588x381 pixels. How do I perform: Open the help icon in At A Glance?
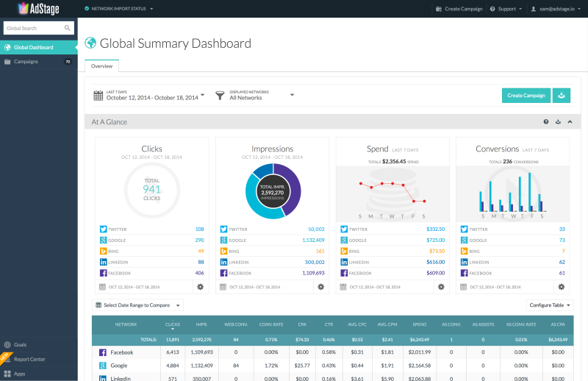546,121
